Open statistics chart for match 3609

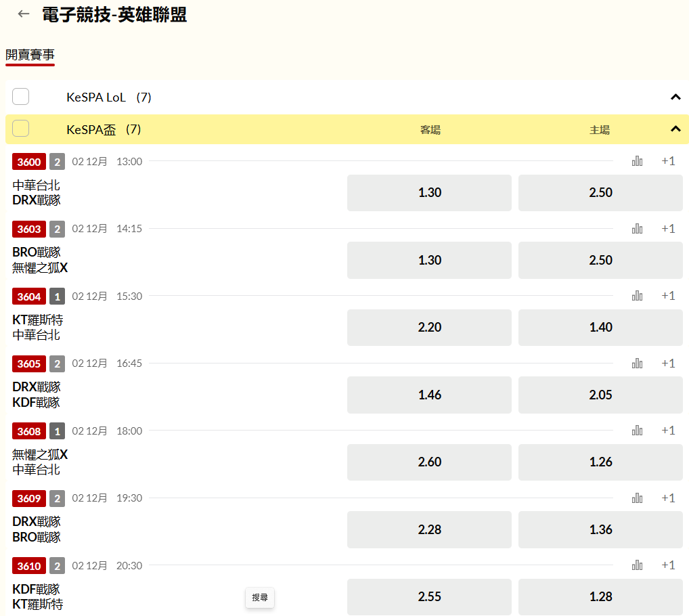(637, 498)
